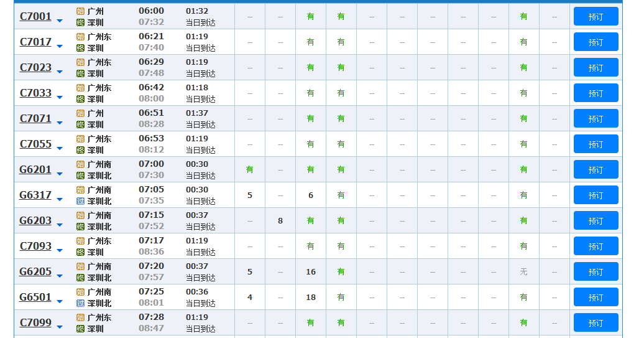The image size is (644, 338).
Task: Click terminal station icon for C7023
Action: pyautogui.click(x=81, y=73)
